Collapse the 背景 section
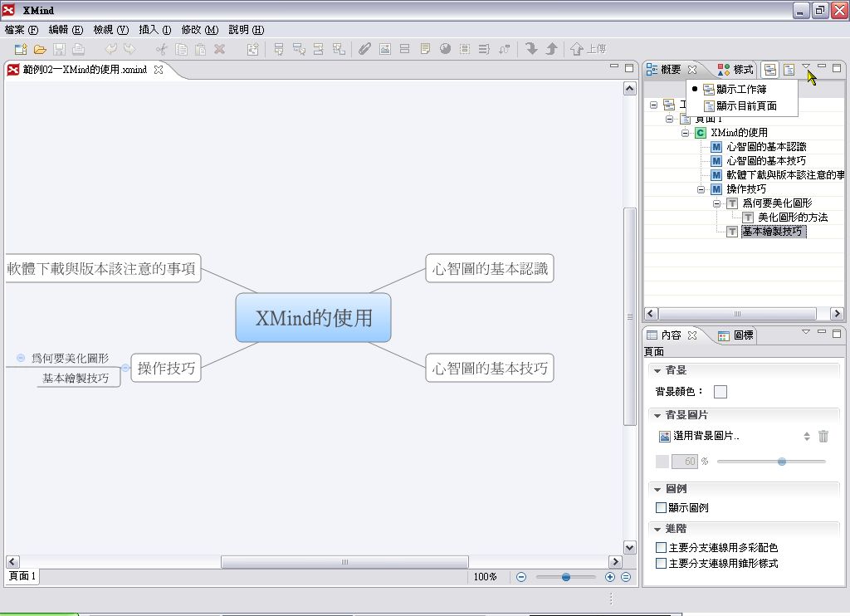This screenshot has width=850, height=616. pos(657,370)
